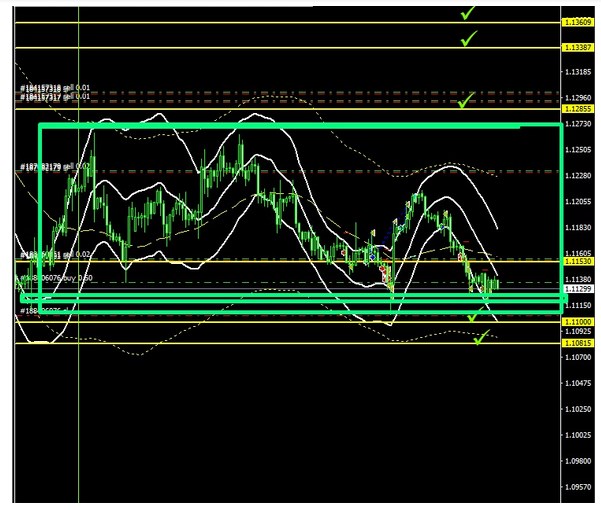Image resolution: width=601 pixels, height=510 pixels.
Task: Click the checkmark above the 1.12855 line
Action: click(466, 100)
